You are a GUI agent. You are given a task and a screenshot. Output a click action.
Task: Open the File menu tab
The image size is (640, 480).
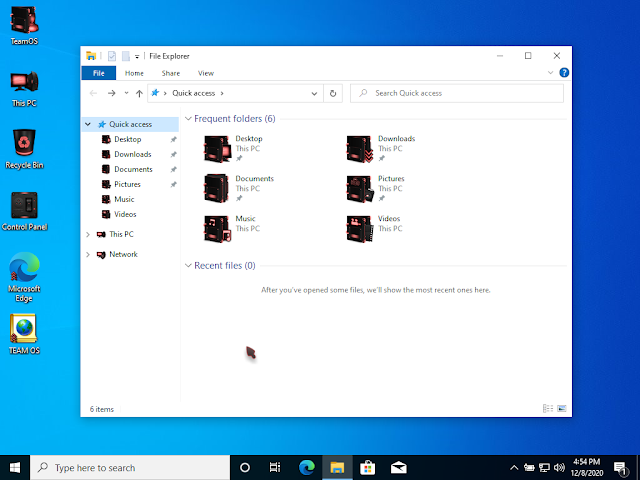click(99, 73)
